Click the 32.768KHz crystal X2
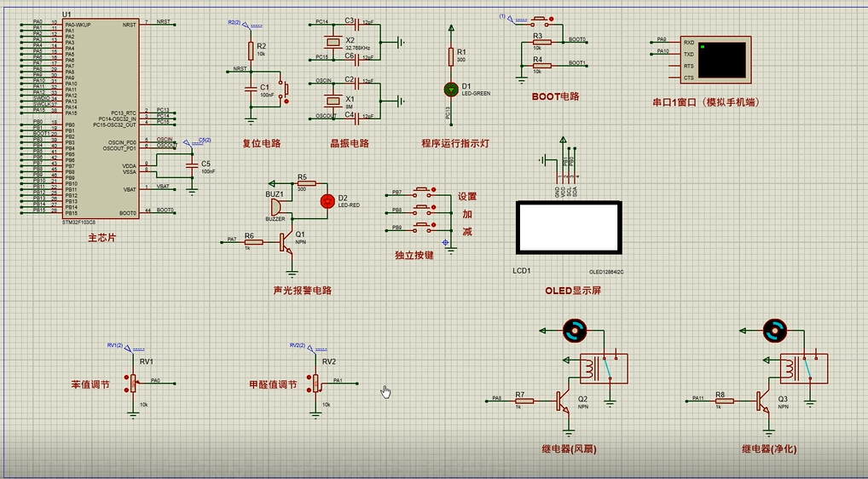 [333, 42]
